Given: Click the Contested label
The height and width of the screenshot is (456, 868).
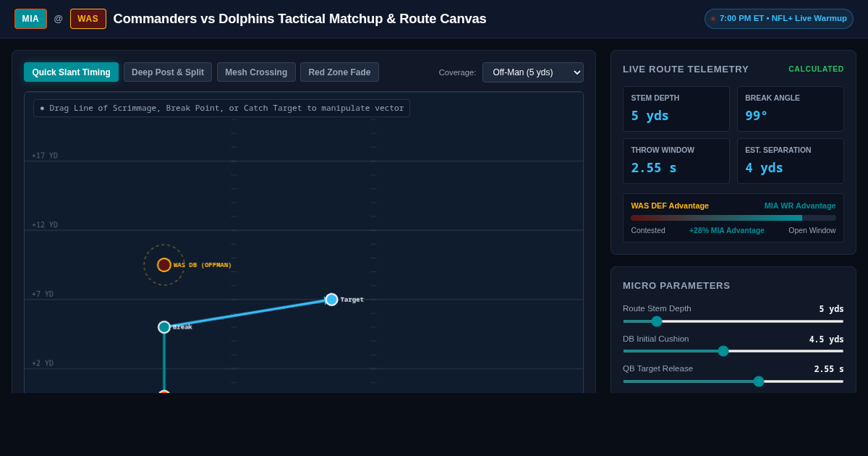Looking at the screenshot, I should click(x=648, y=230).
